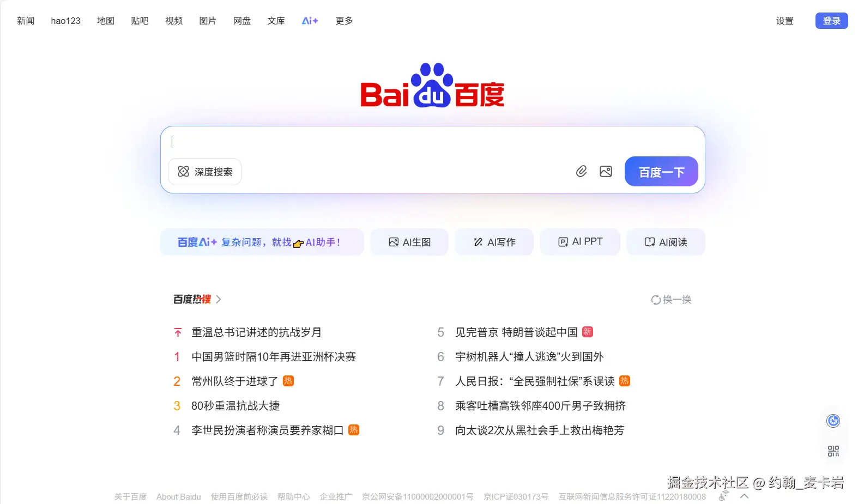The image size is (858, 504).
Task: Expand 百度热搜 with the arrow
Action: tap(218, 299)
